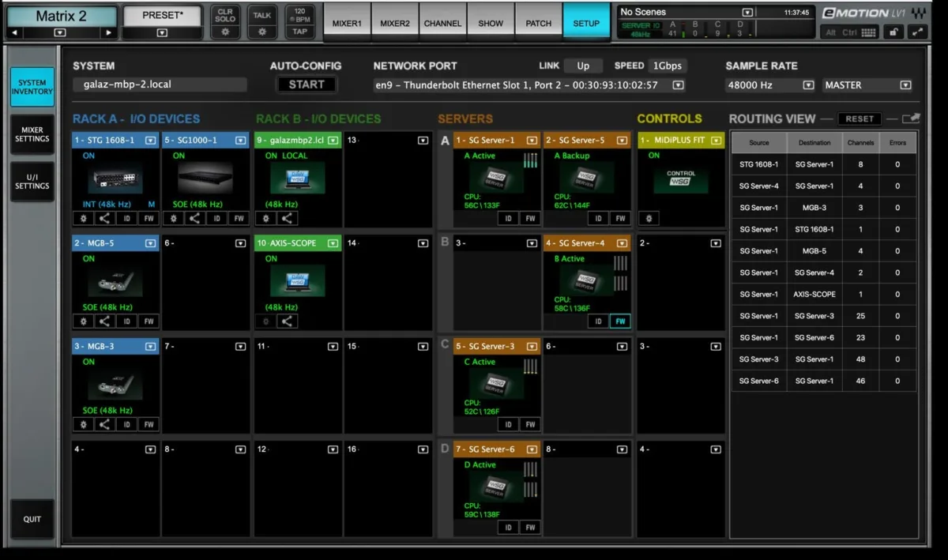Image resolution: width=948 pixels, height=560 pixels.
Task: Click FW button on SG Server-4
Action: click(620, 321)
